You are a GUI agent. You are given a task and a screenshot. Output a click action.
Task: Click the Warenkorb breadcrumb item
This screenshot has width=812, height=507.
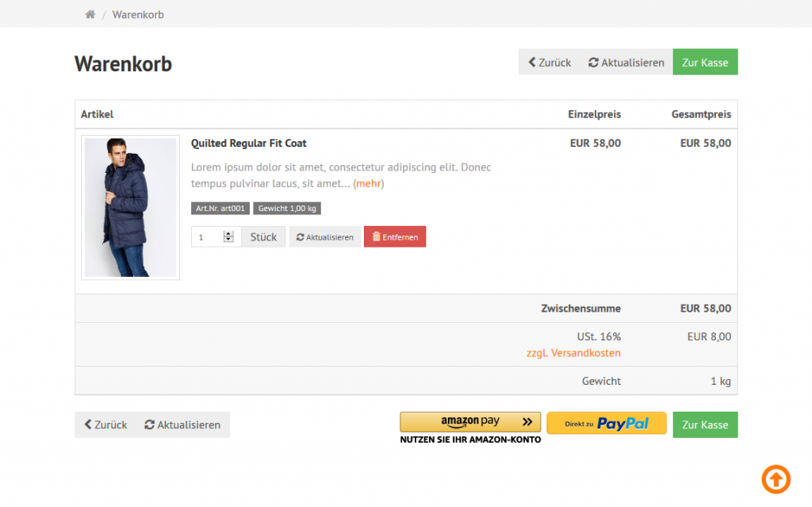pos(138,14)
